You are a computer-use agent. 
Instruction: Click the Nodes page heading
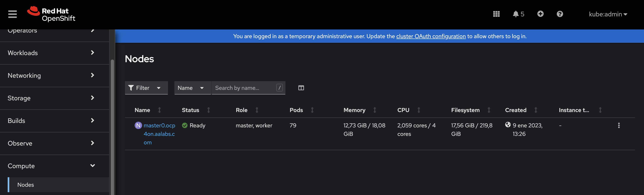click(x=139, y=59)
